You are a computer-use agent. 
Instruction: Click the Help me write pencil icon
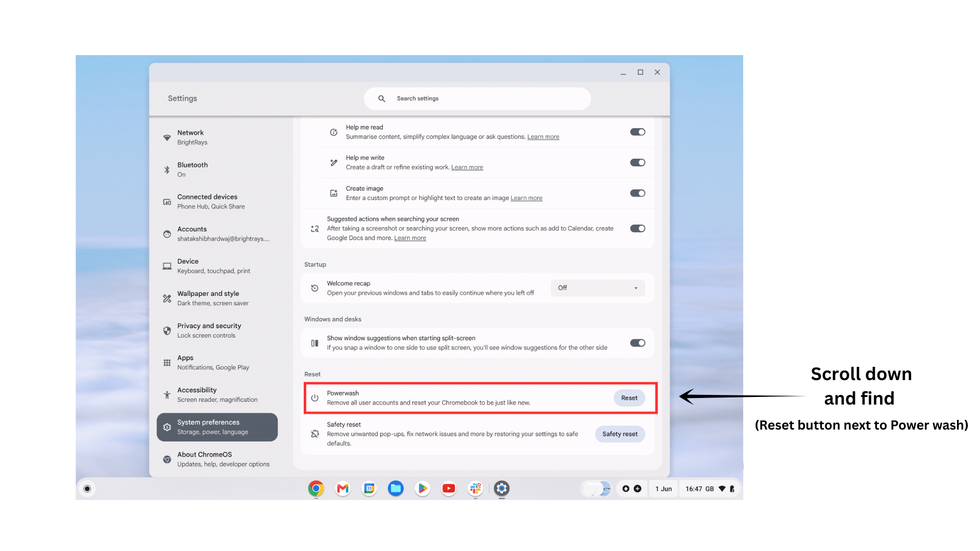(x=334, y=163)
